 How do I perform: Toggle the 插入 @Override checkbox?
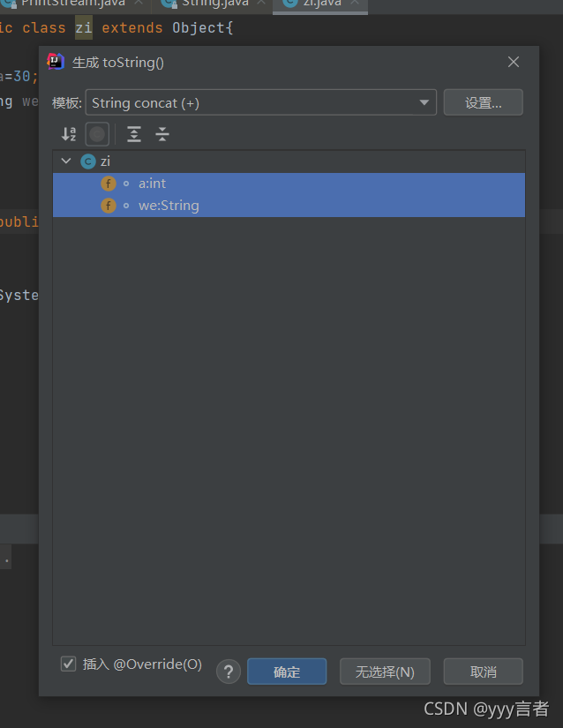68,664
